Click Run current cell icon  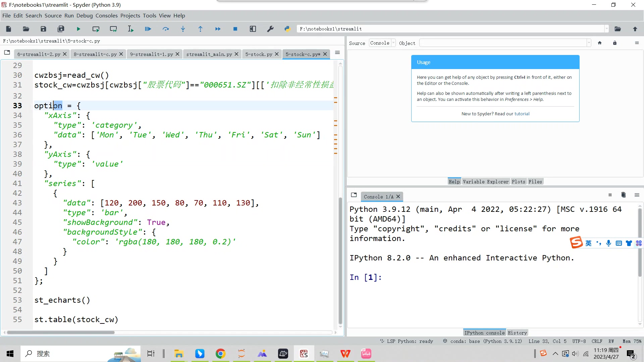(x=96, y=29)
